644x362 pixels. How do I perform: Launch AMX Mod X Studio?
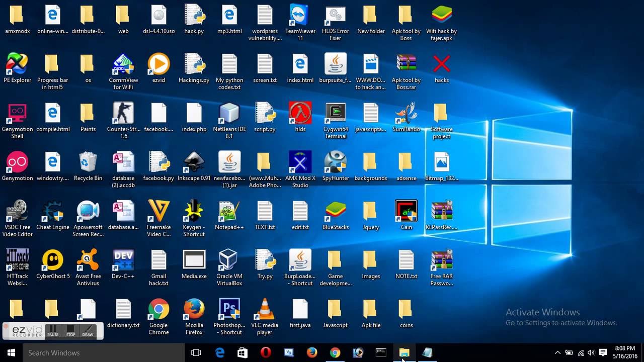click(300, 169)
